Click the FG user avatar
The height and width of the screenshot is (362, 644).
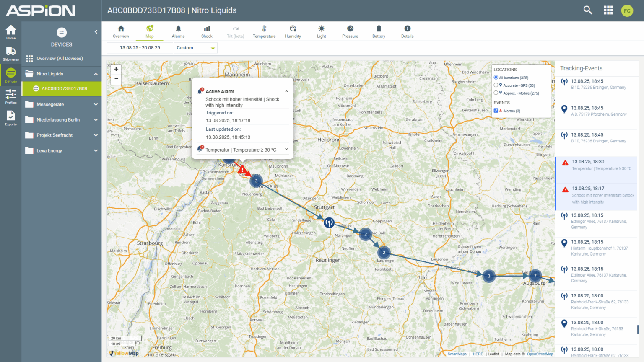(627, 11)
